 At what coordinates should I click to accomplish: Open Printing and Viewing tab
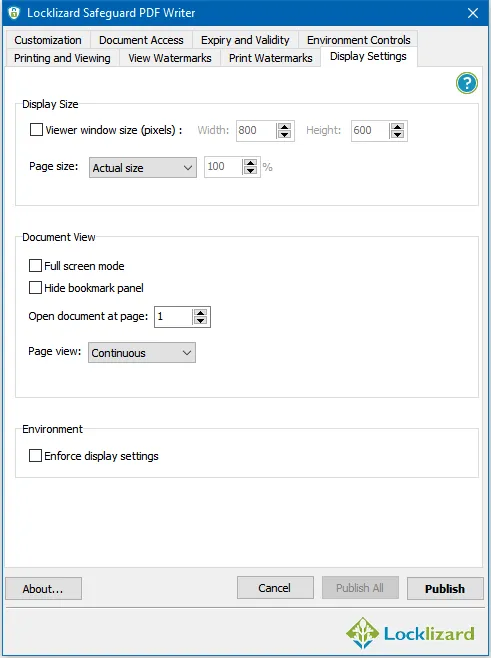coord(63,58)
